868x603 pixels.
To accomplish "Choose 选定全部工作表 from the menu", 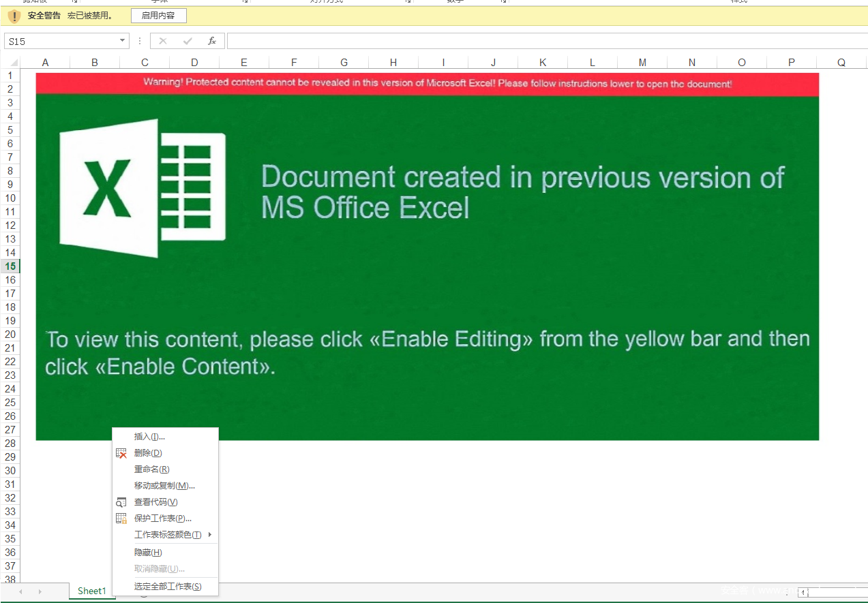I will pyautogui.click(x=168, y=586).
